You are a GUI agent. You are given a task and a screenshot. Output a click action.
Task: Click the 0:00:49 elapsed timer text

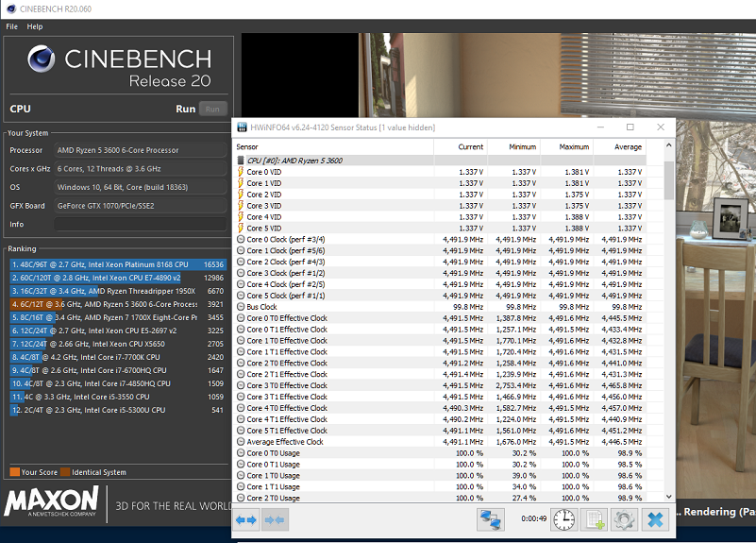point(534,518)
